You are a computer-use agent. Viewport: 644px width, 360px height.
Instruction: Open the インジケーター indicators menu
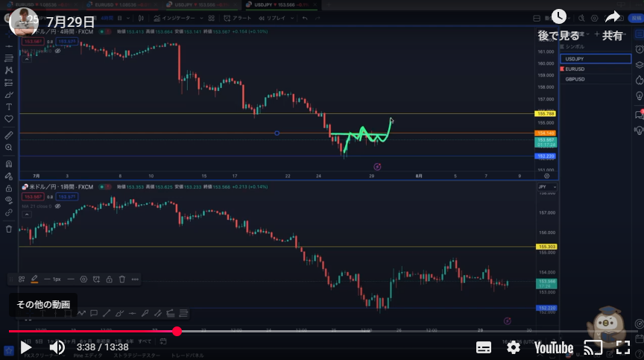[x=175, y=16]
